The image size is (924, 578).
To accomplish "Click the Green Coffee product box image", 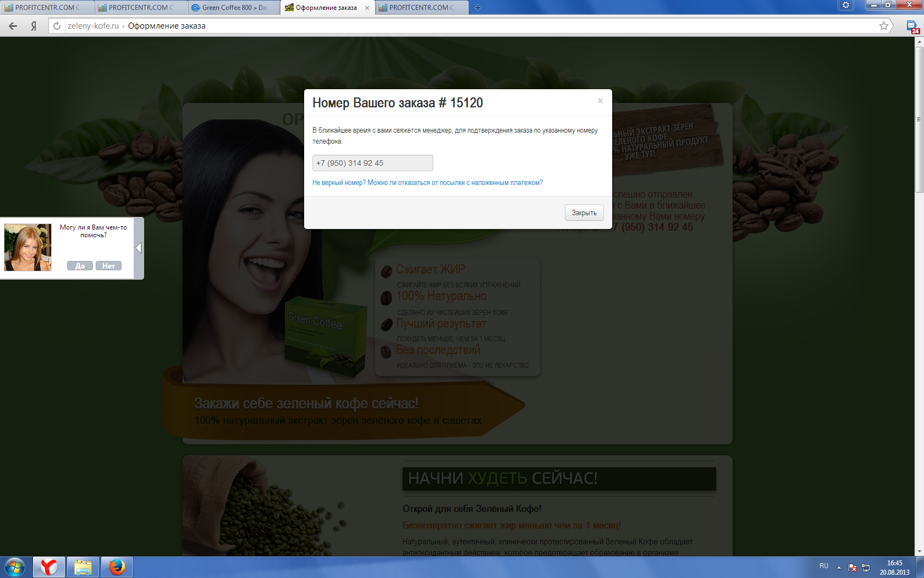I will point(326,336).
